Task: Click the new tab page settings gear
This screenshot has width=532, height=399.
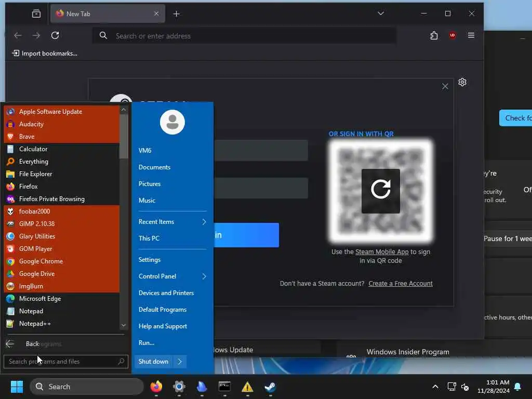Action: click(462, 82)
